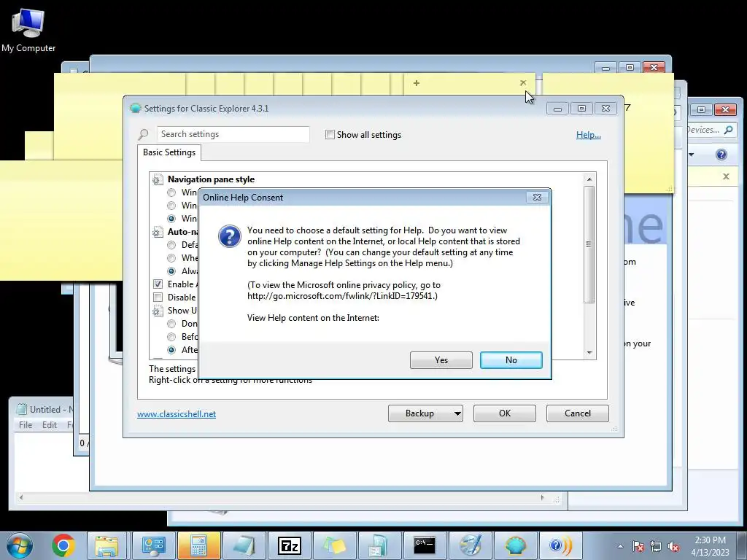Image resolution: width=747 pixels, height=560 pixels.
Task: Select the checked Win radio under Navigation pane style
Action: [171, 219]
